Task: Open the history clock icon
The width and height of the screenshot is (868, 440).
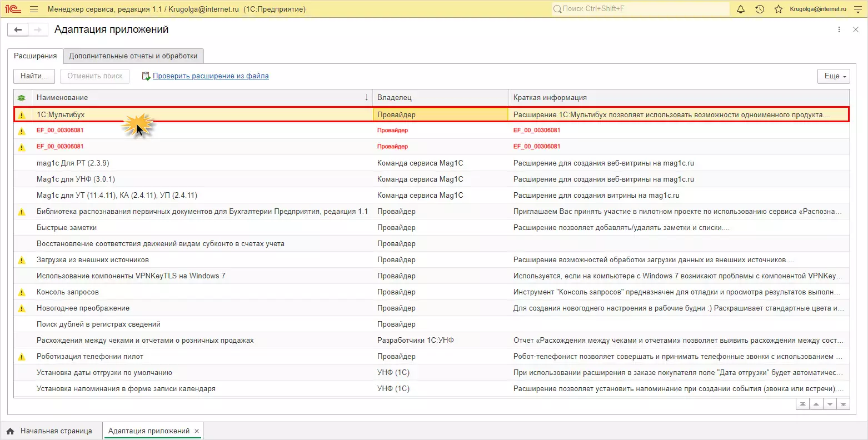Action: click(760, 9)
